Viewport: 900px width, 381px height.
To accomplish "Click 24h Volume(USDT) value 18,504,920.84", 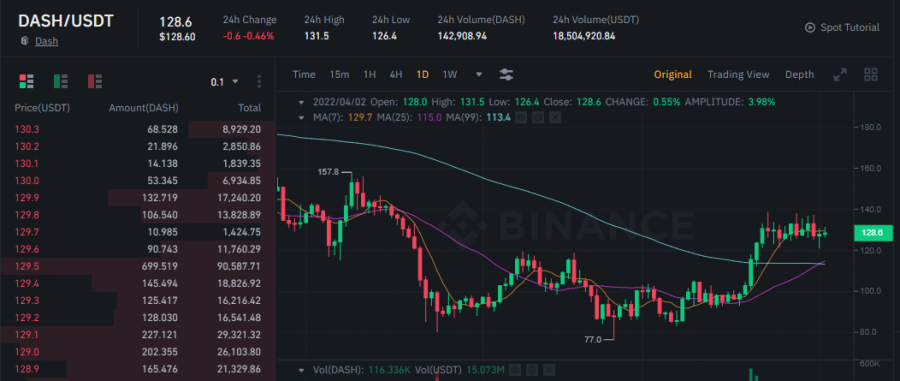I will pos(584,36).
